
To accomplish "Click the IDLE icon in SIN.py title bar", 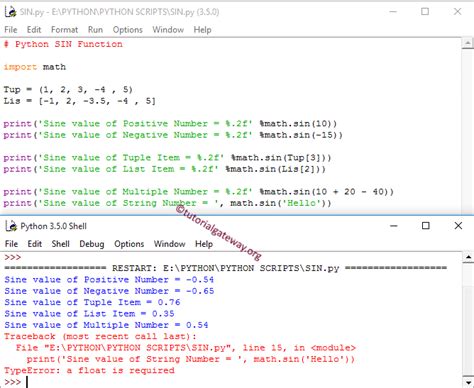I will tap(11, 12).
